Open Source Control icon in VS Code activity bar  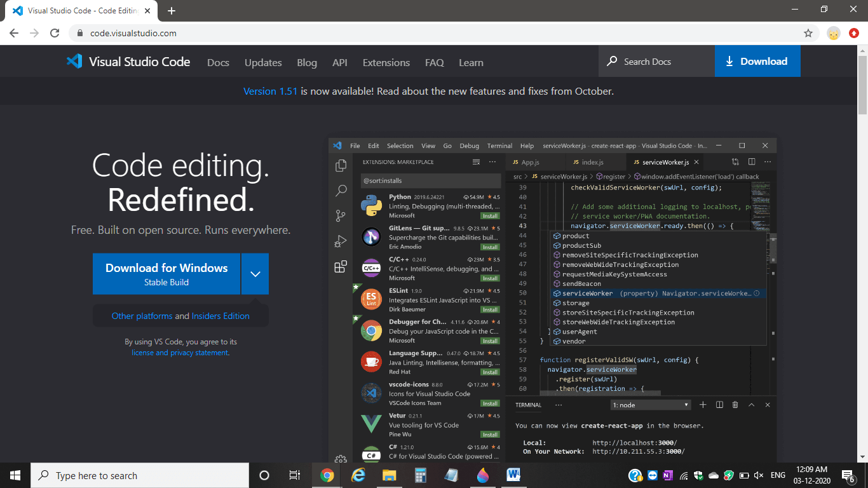pos(341,216)
